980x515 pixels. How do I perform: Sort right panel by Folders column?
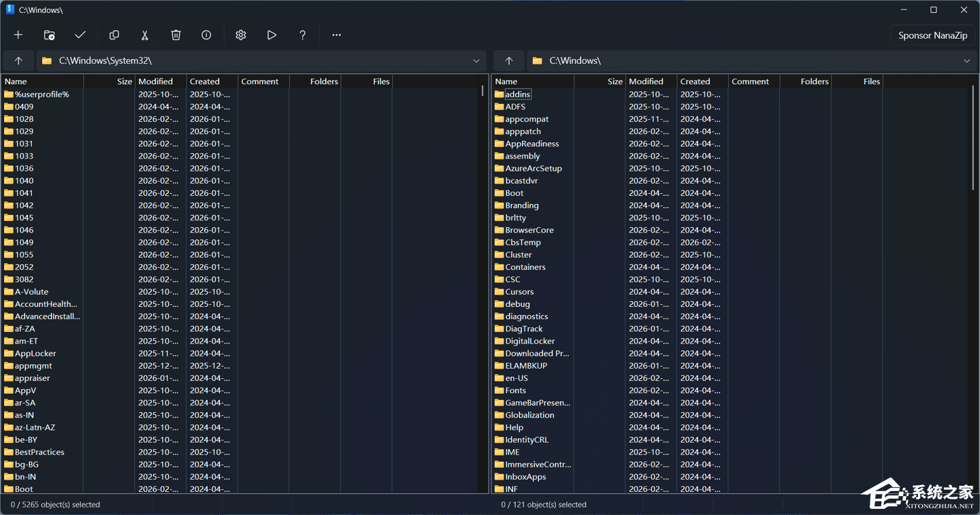(806, 81)
